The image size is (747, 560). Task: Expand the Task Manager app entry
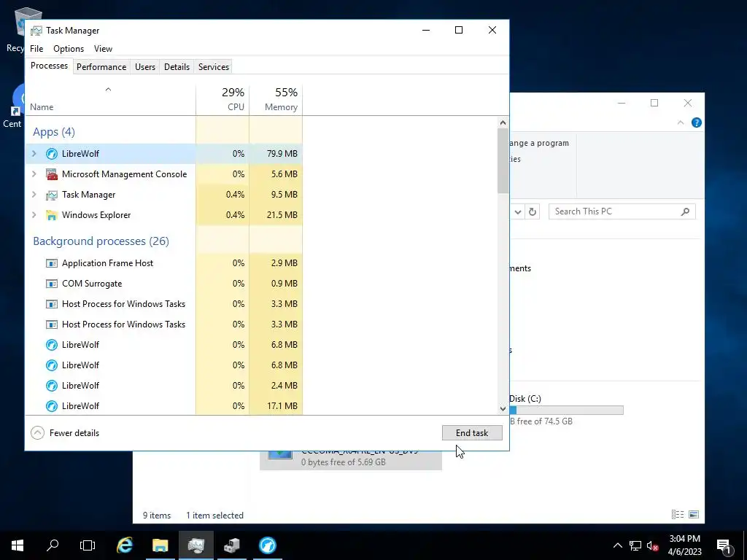(34, 194)
